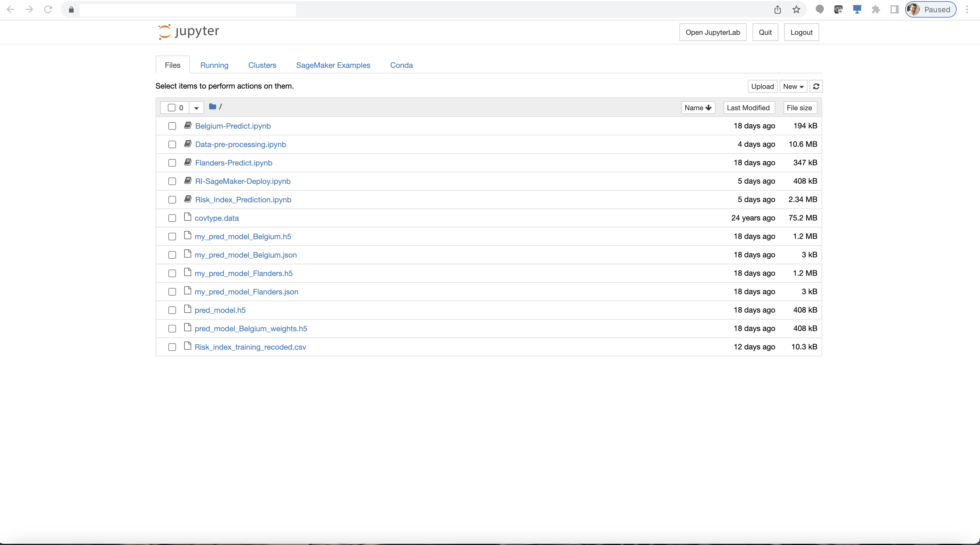Sort files by Name

[x=698, y=108]
